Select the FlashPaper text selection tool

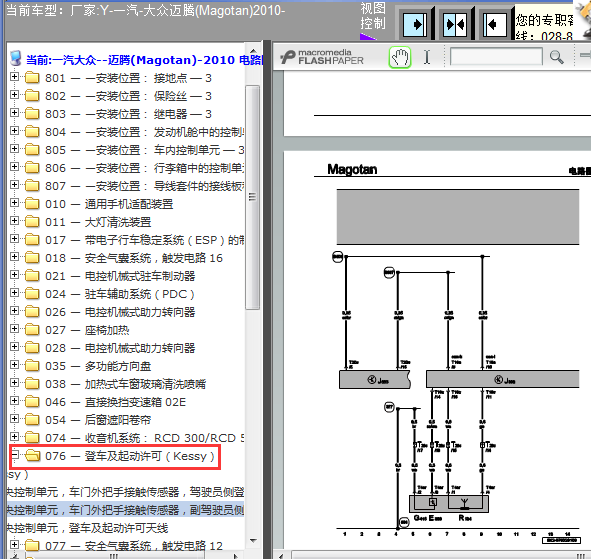pos(427,57)
